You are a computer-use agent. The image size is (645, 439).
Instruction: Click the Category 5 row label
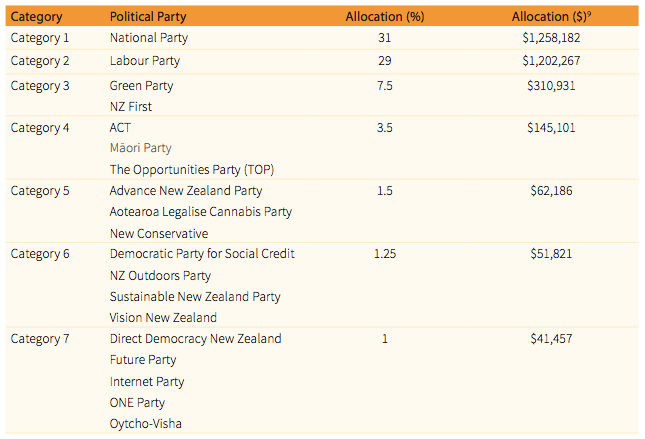click(40, 191)
